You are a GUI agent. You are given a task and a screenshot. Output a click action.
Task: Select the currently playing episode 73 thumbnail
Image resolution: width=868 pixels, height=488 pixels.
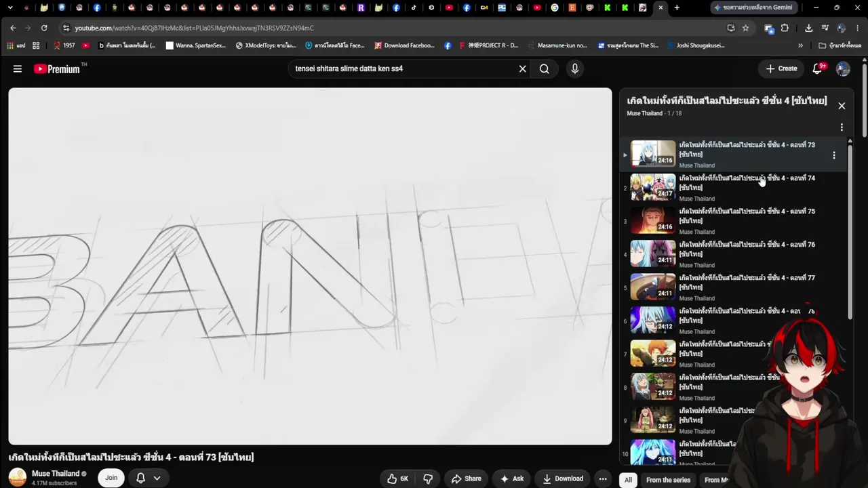[x=653, y=154]
